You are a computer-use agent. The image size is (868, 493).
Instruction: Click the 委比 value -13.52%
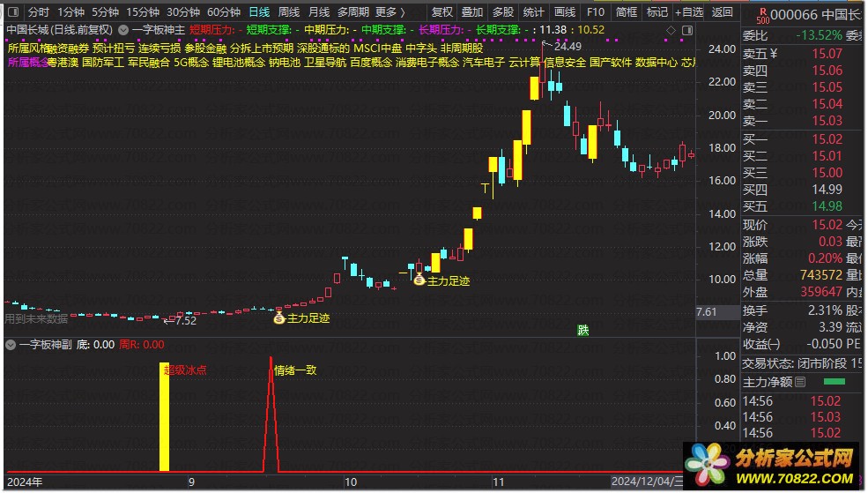(x=820, y=35)
